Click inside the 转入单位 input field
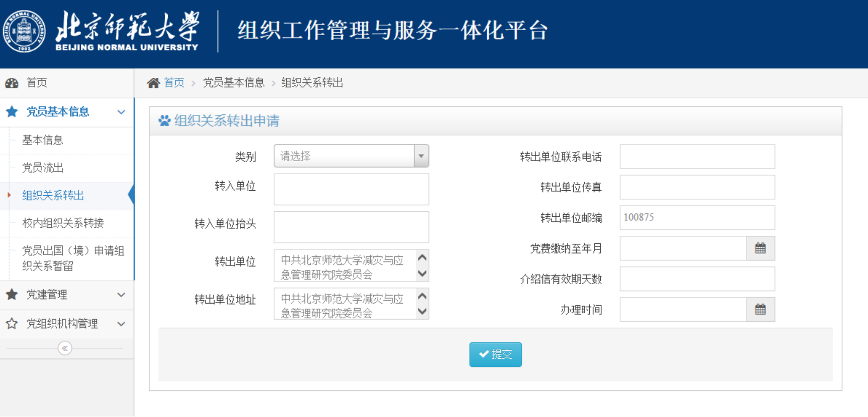The width and height of the screenshot is (868, 417). point(351,189)
